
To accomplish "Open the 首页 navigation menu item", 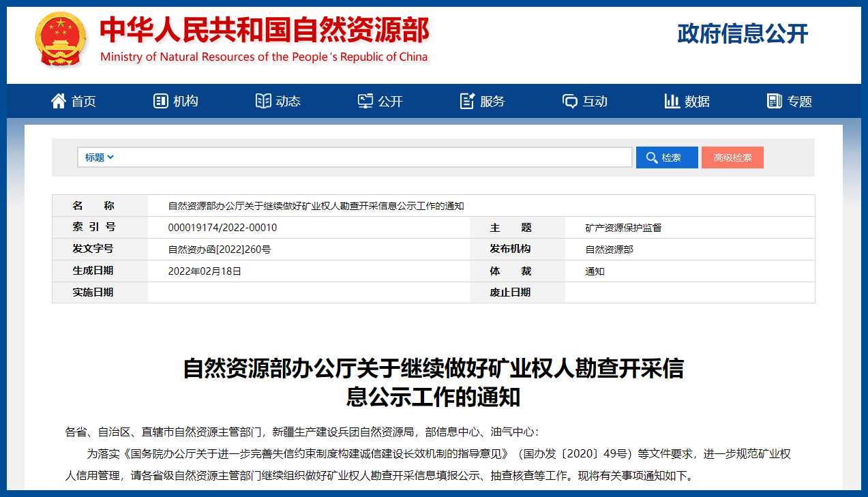I will [83, 102].
